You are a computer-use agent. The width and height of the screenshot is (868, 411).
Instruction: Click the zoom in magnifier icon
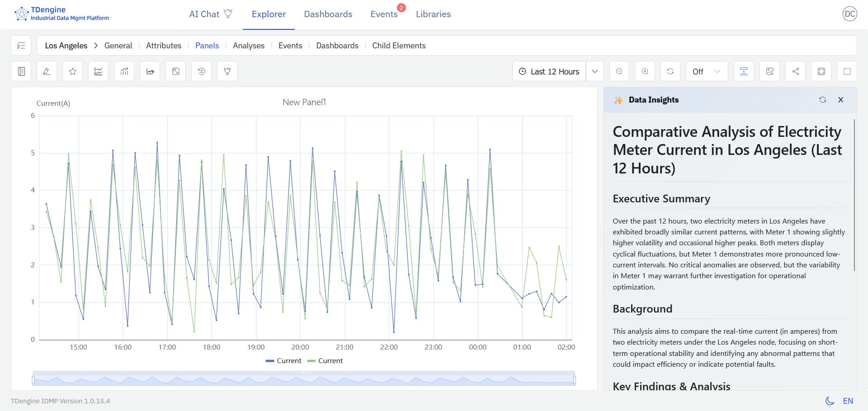tap(645, 71)
